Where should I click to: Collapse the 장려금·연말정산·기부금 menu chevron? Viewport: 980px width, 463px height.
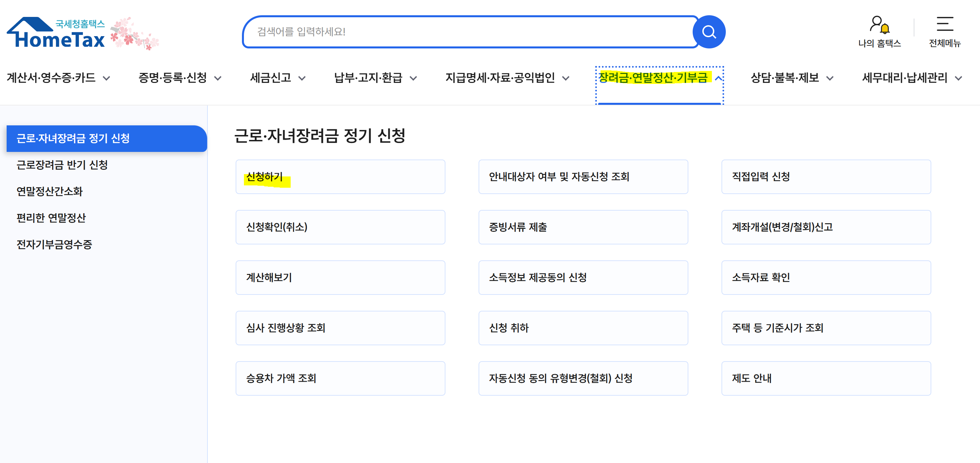(x=718, y=78)
